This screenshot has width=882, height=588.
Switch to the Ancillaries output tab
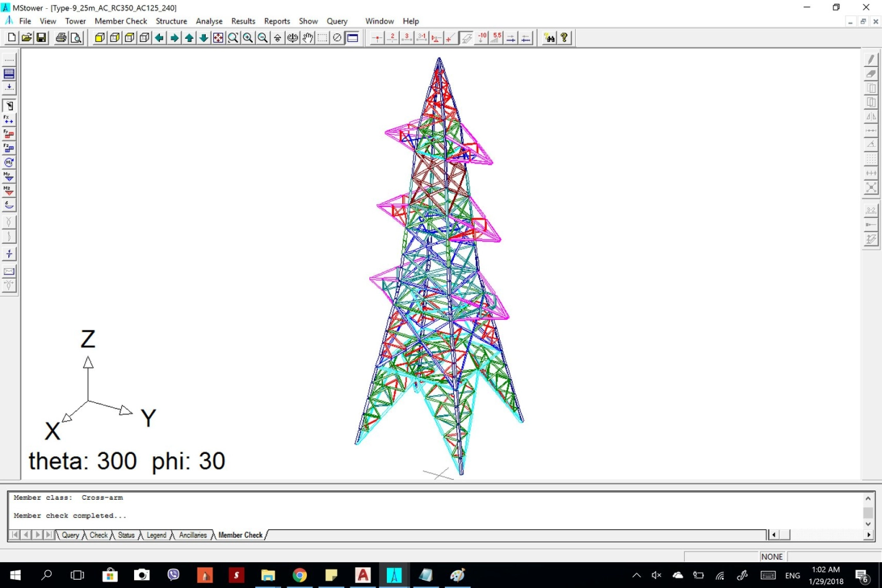(x=193, y=535)
